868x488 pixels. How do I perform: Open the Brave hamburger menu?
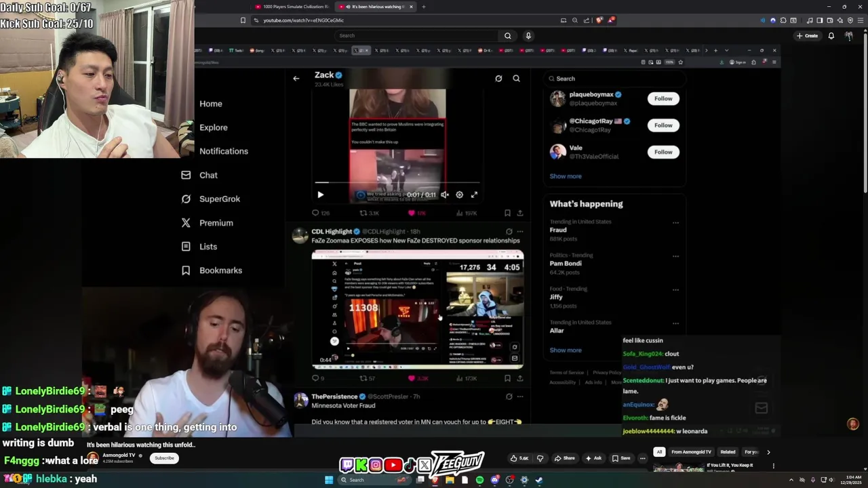[861, 20]
